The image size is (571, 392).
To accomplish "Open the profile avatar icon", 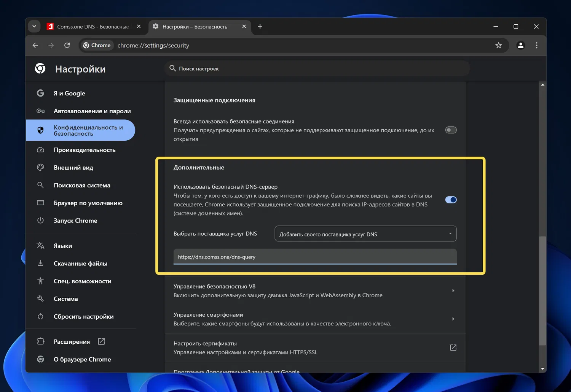I will 520,45.
